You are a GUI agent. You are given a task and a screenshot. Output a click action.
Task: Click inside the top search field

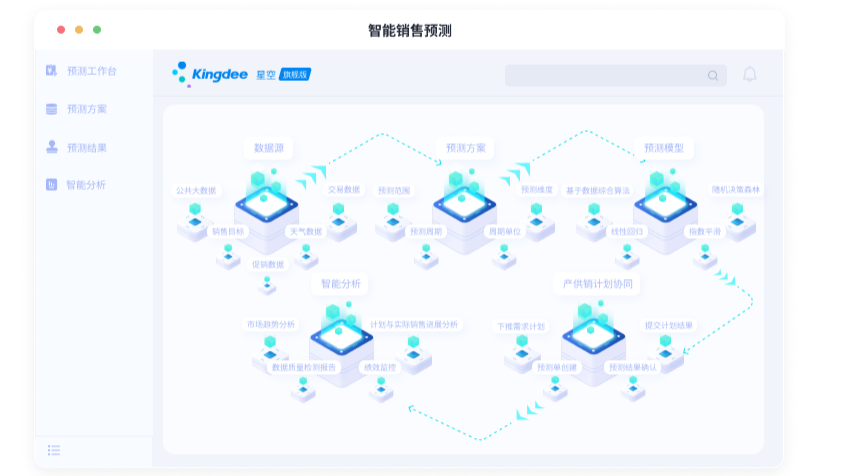coord(615,76)
